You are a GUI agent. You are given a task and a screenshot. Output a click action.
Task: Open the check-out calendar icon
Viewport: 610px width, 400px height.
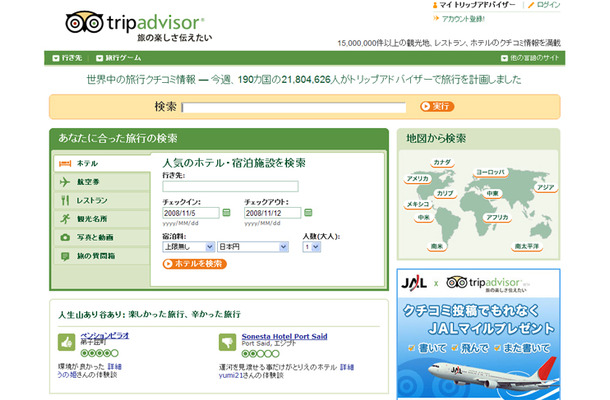tap(308, 212)
